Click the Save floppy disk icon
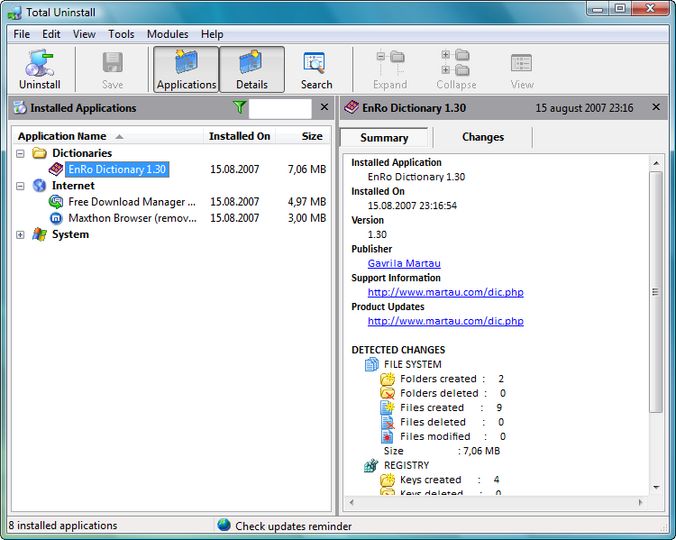The image size is (676, 540). coord(113,62)
